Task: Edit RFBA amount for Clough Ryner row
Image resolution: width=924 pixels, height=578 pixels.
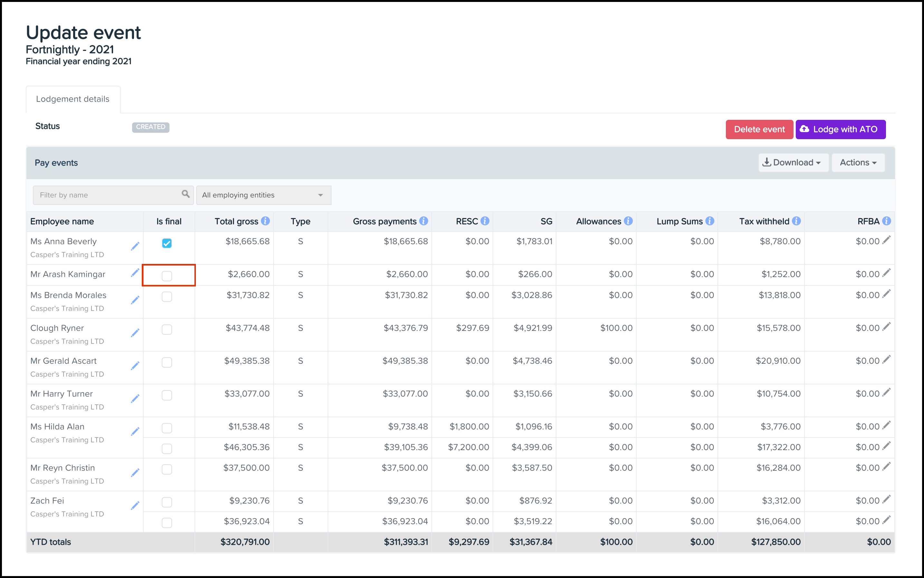Action: [887, 326]
